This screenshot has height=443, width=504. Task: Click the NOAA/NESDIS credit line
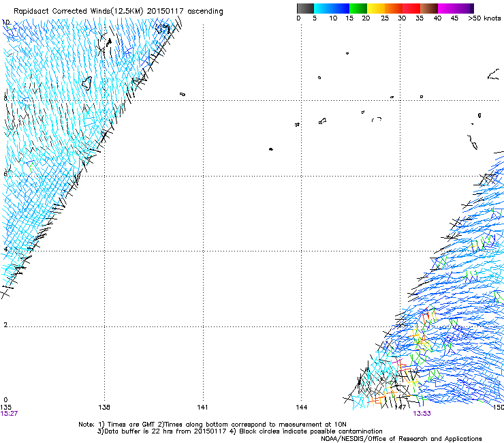point(401,439)
